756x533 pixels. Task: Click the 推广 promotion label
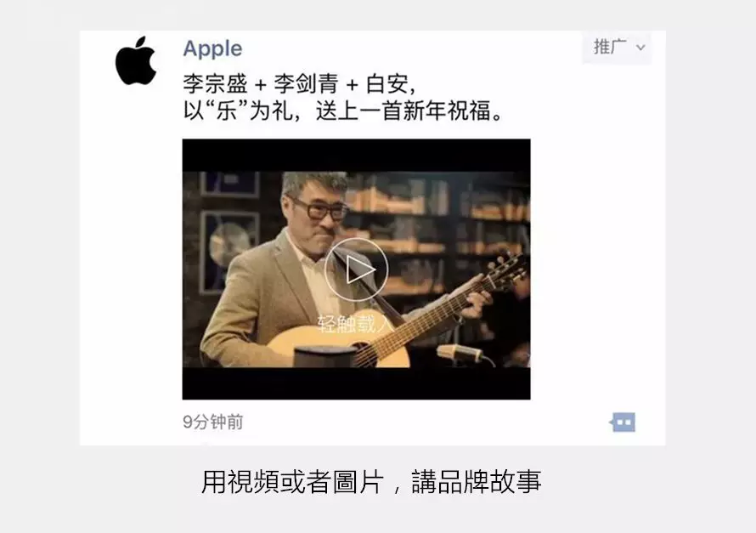pos(610,47)
